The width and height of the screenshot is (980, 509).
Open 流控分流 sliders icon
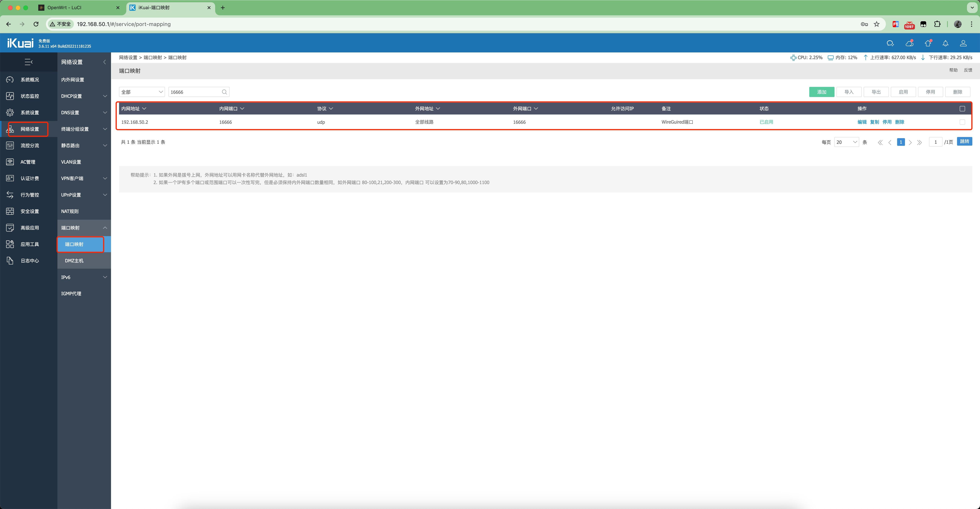(10, 145)
